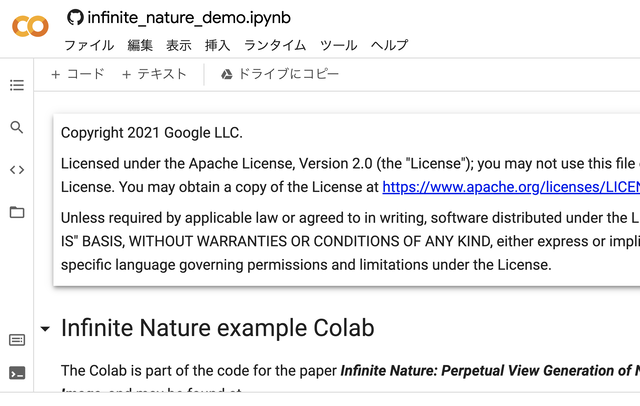Add a text cell with + テキスト
This screenshot has width=640, height=406.
pyautogui.click(x=154, y=74)
